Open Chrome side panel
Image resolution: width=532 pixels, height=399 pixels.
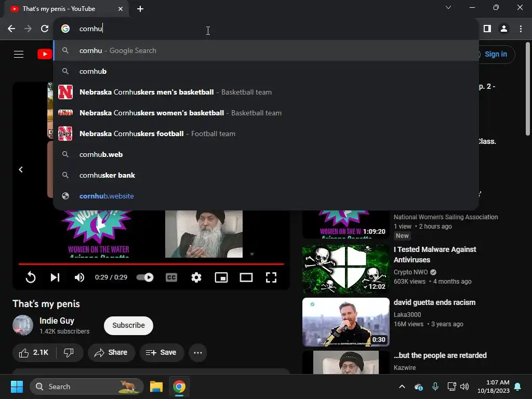tap(487, 29)
